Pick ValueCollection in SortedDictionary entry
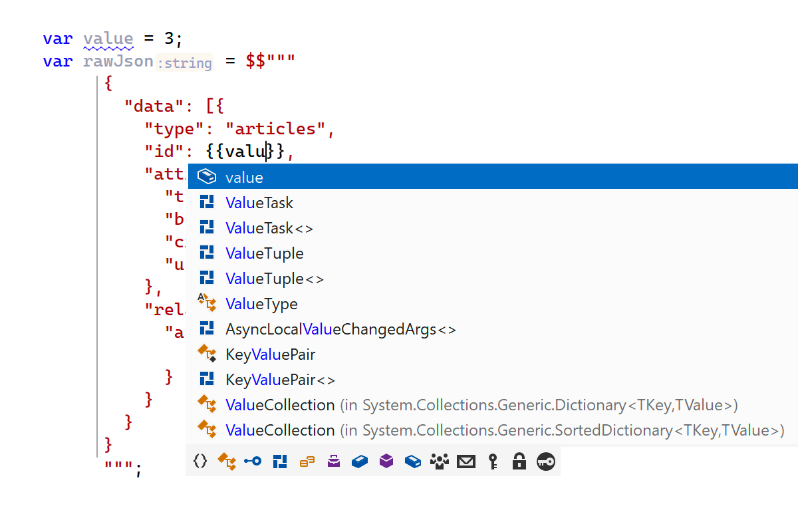Viewport: 798px width, 532px height. pyautogui.click(x=504, y=430)
